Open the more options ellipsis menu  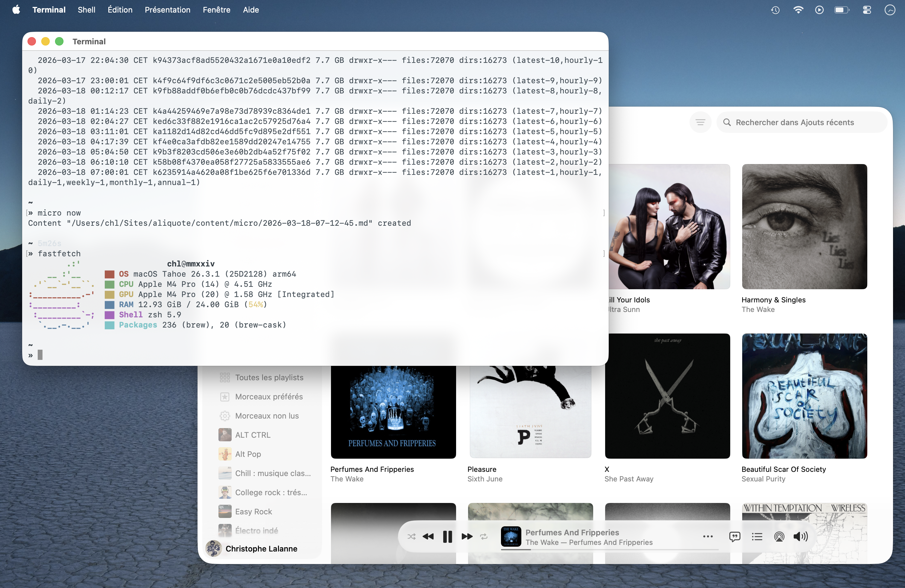point(708,537)
